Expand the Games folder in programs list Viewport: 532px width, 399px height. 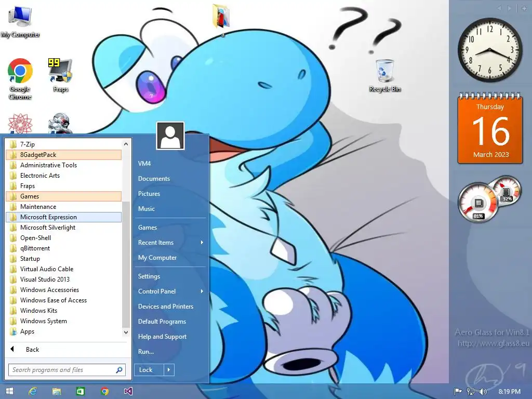click(x=63, y=196)
